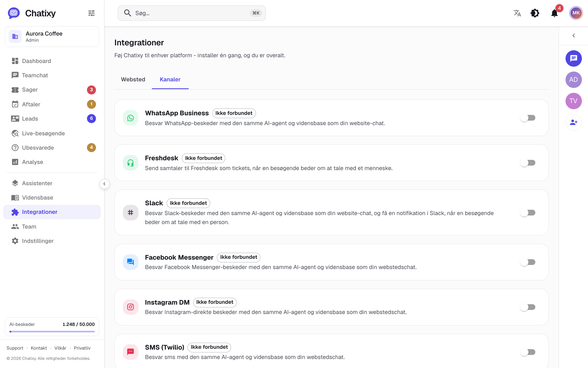
Task: Click the Vidensbase book icon
Action: point(15,198)
